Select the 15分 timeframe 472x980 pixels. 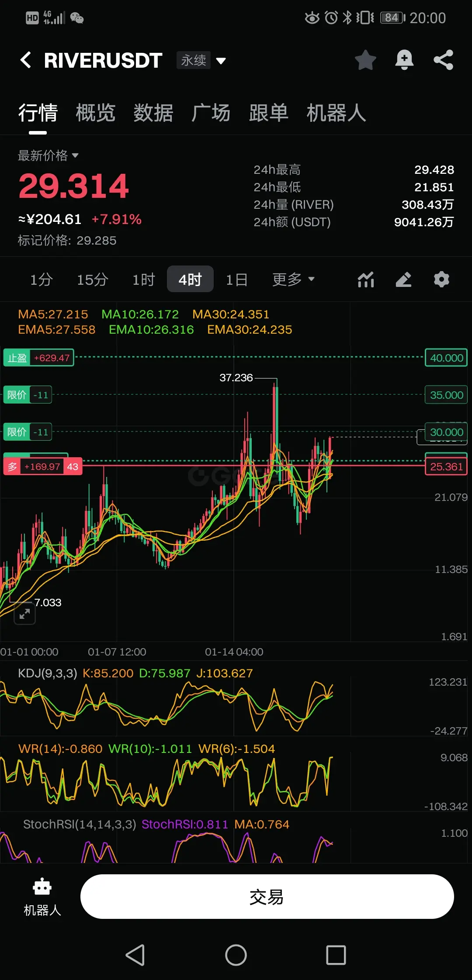(93, 279)
